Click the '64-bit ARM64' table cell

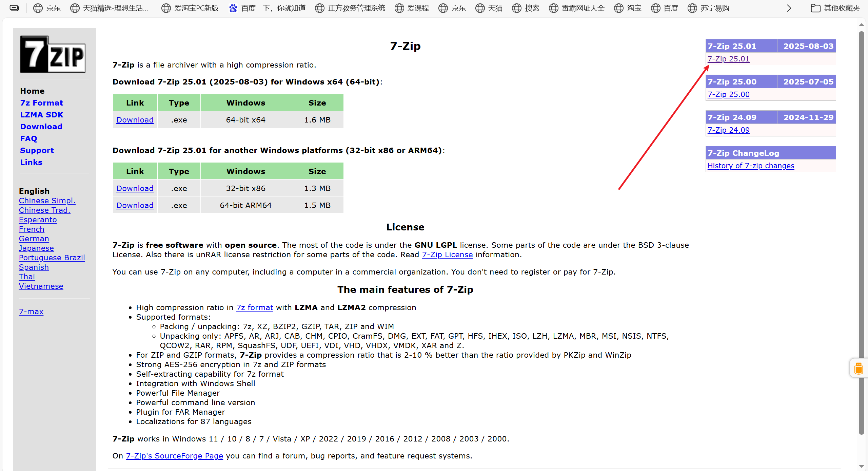coord(246,205)
